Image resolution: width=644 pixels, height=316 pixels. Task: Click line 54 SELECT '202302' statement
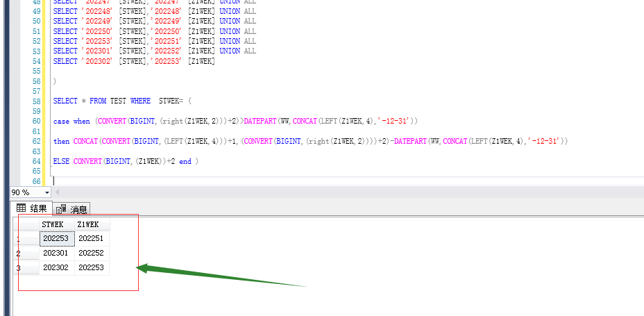coord(134,61)
